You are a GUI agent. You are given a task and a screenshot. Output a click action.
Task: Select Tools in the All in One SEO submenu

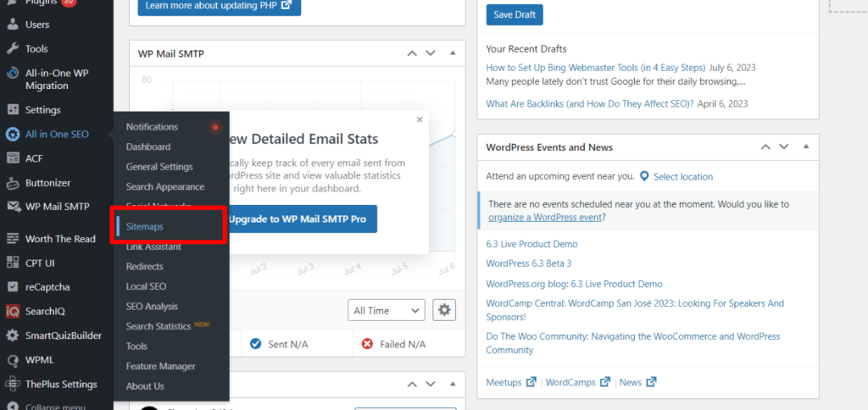pyautogui.click(x=136, y=346)
